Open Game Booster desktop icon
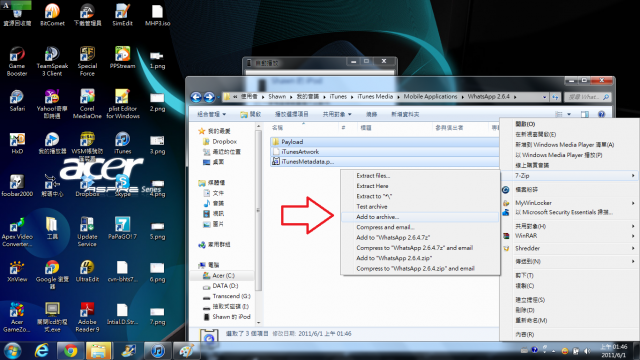 click(17, 61)
